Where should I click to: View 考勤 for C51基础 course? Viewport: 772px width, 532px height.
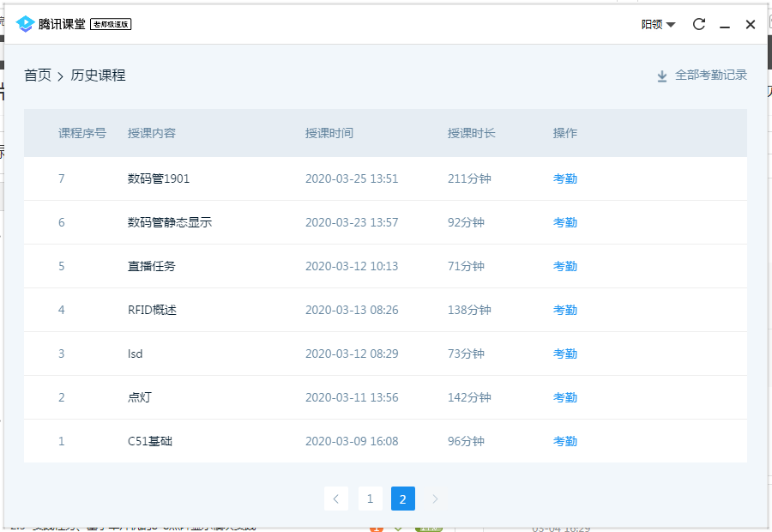[x=564, y=441]
